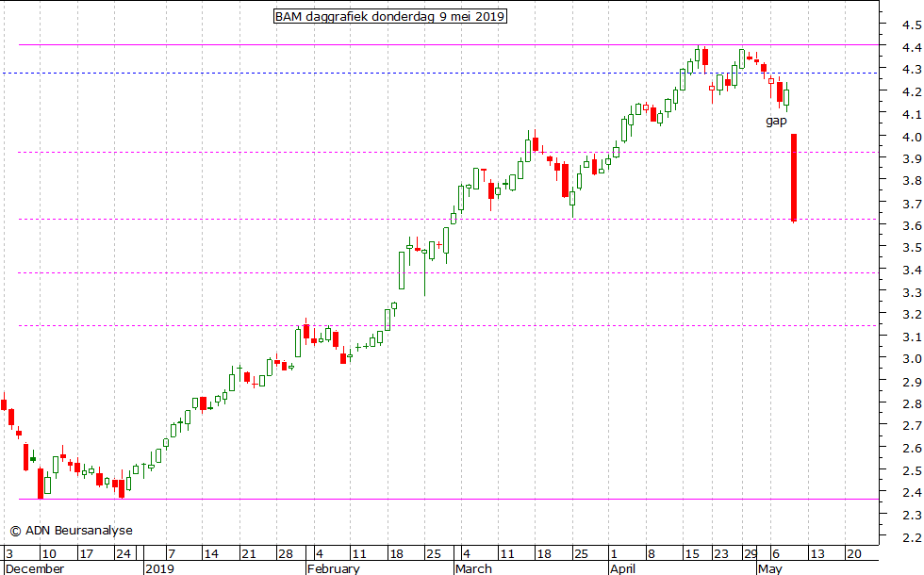The image size is (924, 575).
Task: Click the red candlestick at the December 10 low
Action: tap(41, 484)
